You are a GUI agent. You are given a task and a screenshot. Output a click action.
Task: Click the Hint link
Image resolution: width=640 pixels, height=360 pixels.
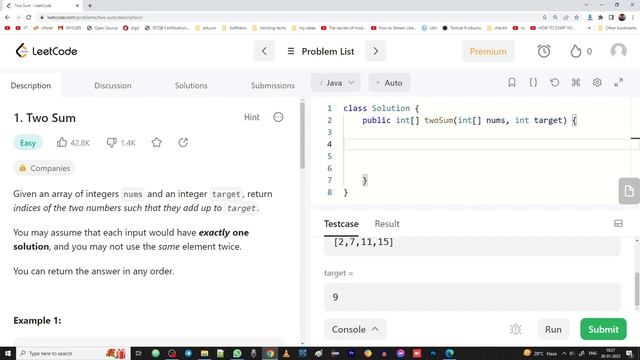coord(251,117)
